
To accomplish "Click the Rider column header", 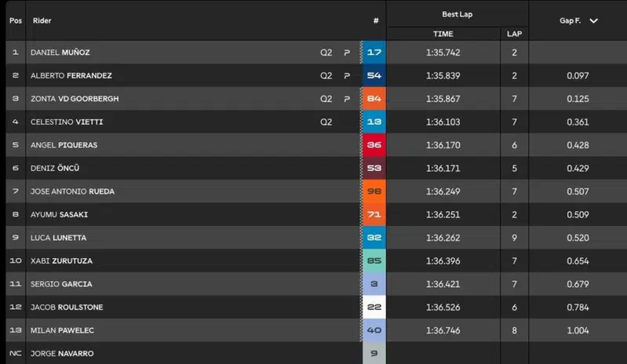I will click(x=42, y=20).
